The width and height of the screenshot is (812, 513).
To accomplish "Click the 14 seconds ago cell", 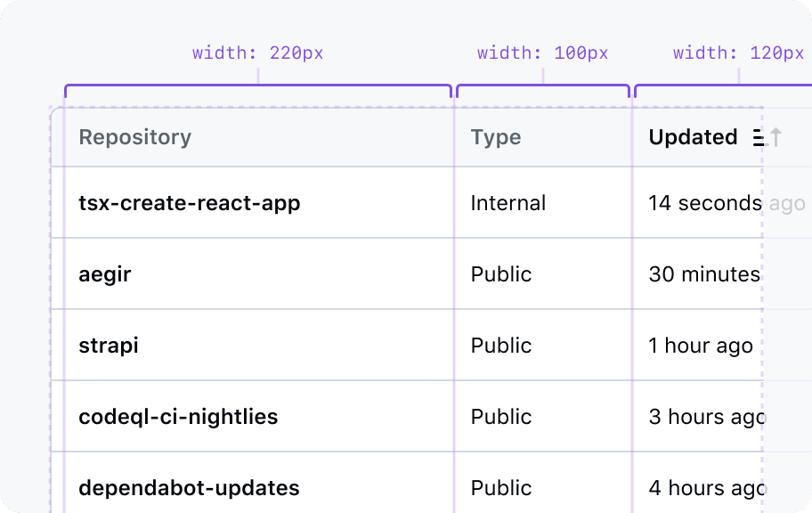I will tap(704, 203).
